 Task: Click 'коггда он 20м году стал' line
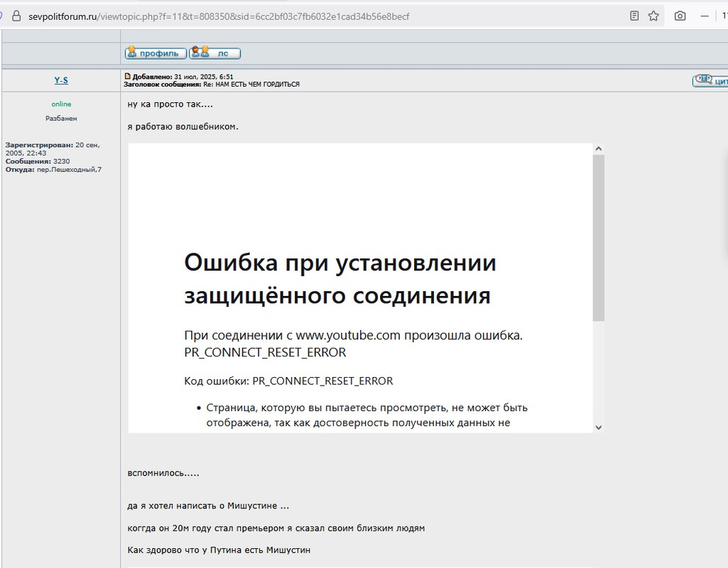pyautogui.click(x=276, y=528)
